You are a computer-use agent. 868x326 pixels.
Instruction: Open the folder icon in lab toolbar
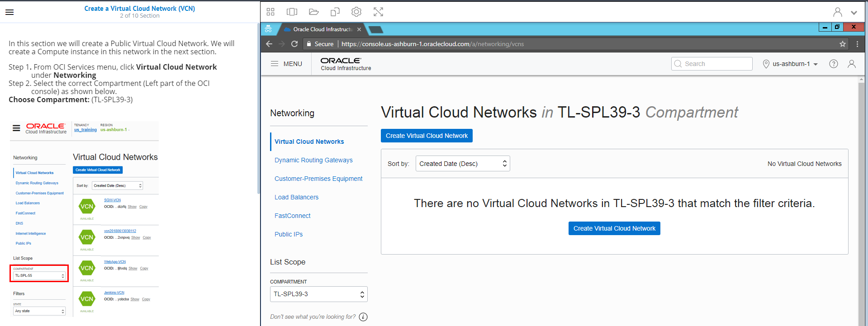point(314,12)
